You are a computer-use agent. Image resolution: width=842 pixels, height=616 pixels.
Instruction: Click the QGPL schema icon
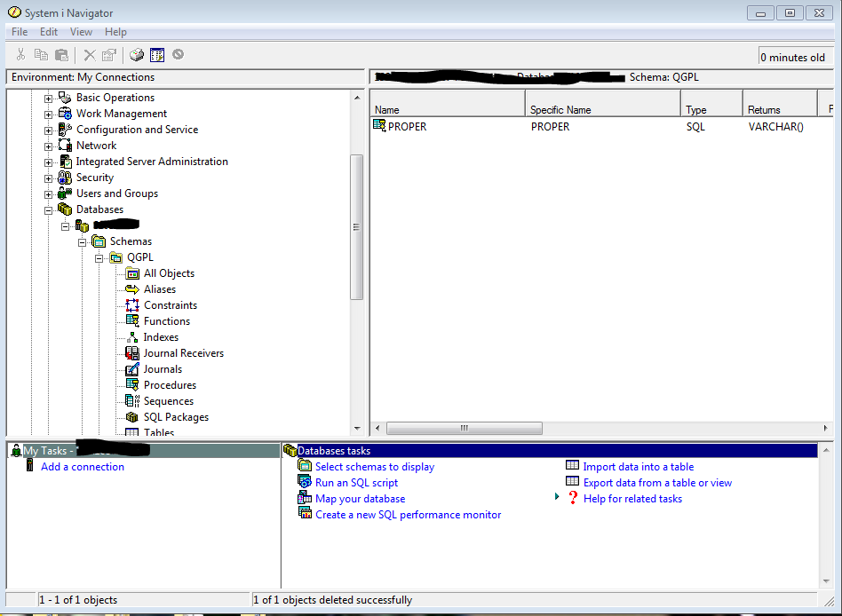pos(116,257)
